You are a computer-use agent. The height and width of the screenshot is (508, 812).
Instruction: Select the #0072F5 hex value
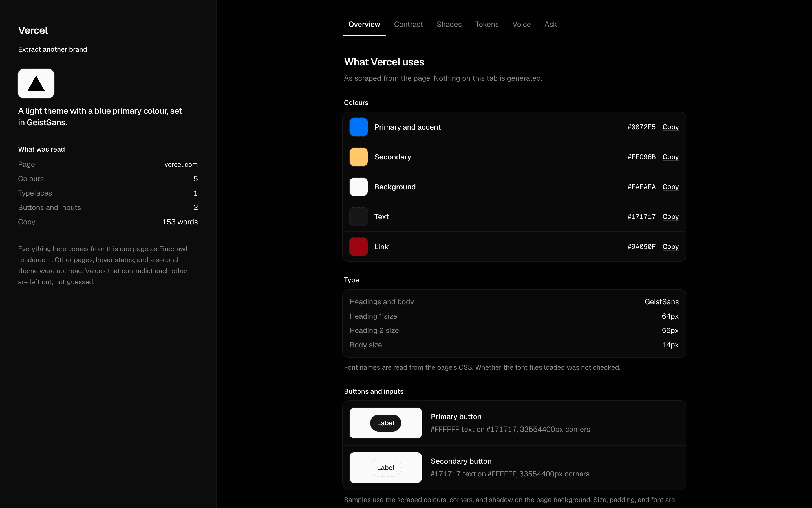[x=641, y=127]
